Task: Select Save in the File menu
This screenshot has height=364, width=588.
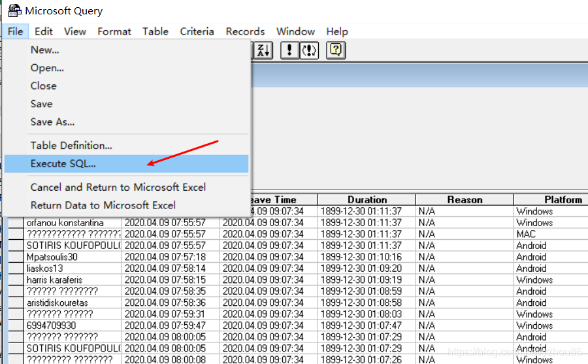Action: click(126, 104)
